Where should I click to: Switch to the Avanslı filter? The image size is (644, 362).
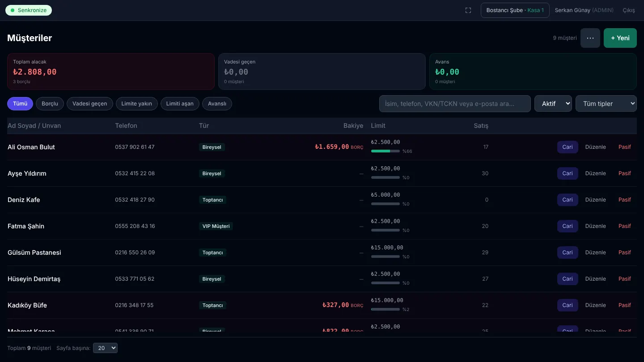[217, 104]
